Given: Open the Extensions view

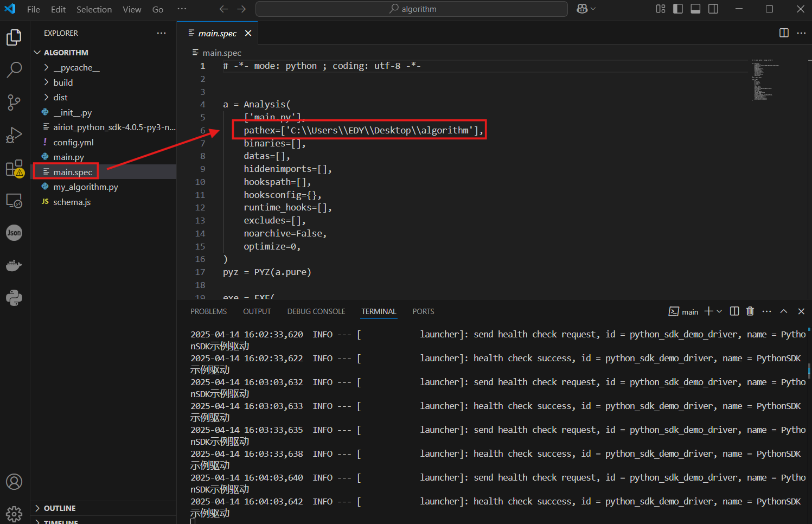Looking at the screenshot, I should 14,168.
